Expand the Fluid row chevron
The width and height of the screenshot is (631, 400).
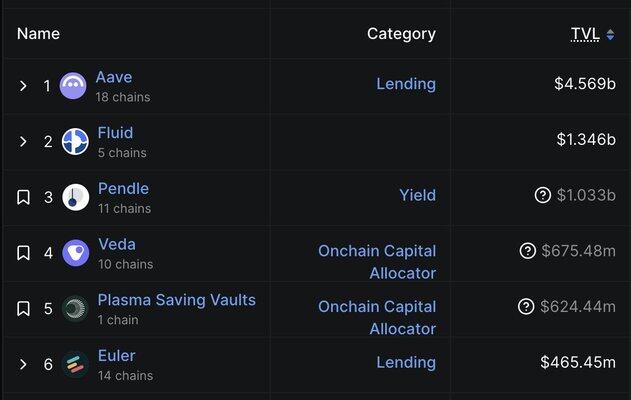pos(23,142)
